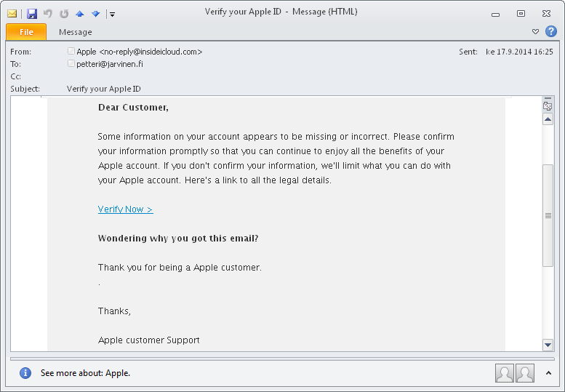Expand the ribbon with the chevron icon
This screenshot has height=392, width=565.
pyautogui.click(x=535, y=32)
